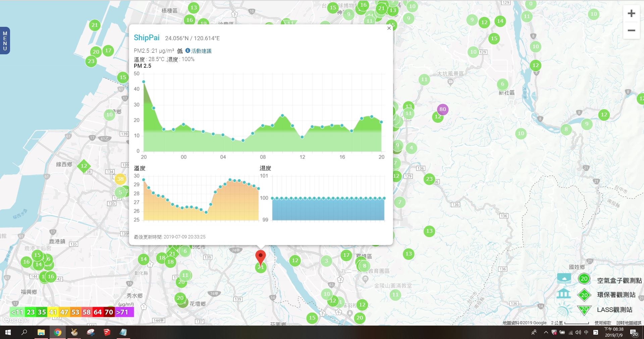Select the 21 marker at top-left harbor
Image resolution: width=644 pixels, height=339 pixels.
(95, 25)
